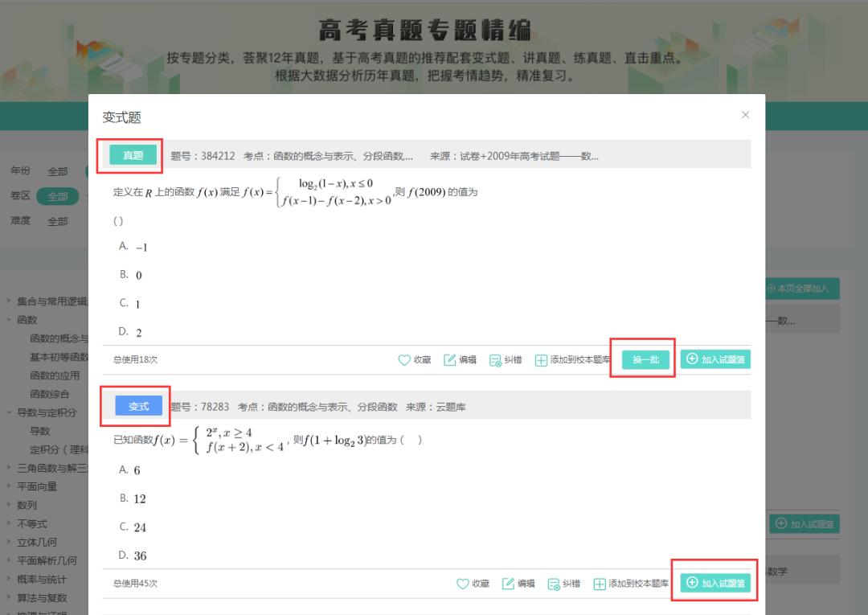Click the 添加到校本题库 icon under the 变式 question
The width and height of the screenshot is (868, 615).
600,584
